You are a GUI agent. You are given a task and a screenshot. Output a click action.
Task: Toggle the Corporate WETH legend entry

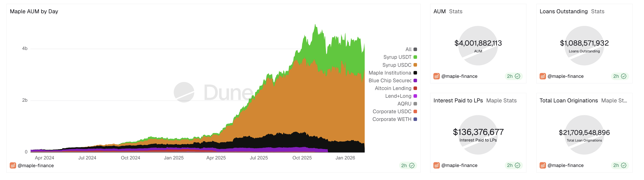(392, 119)
